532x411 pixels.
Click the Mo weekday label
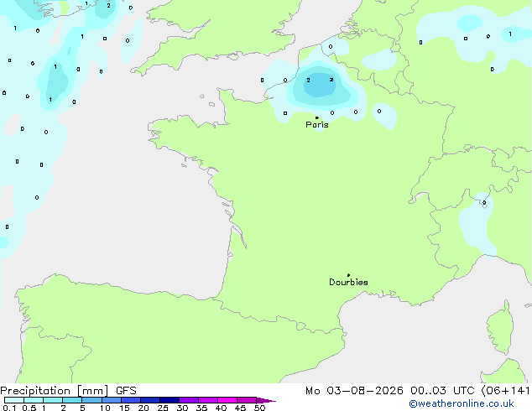313,391
